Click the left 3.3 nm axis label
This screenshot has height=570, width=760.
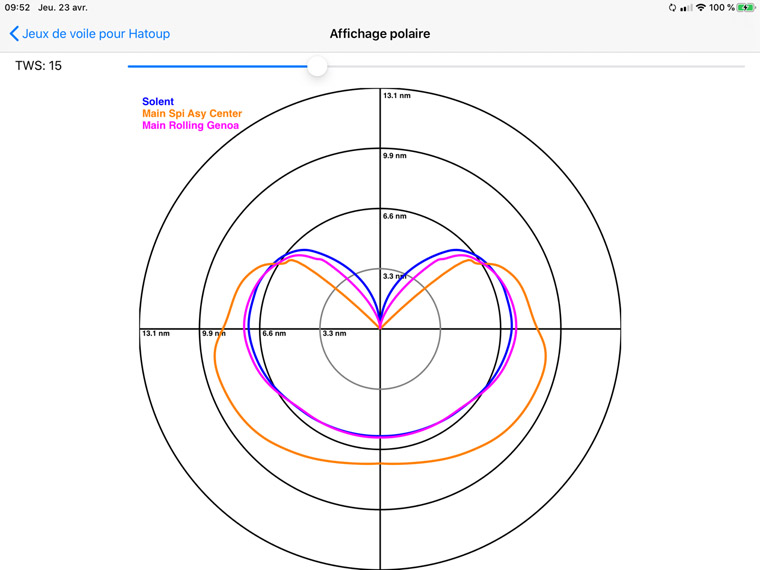[334, 333]
